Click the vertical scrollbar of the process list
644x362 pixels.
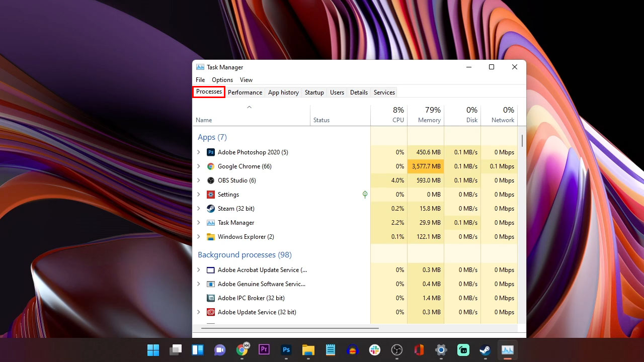tap(522, 141)
